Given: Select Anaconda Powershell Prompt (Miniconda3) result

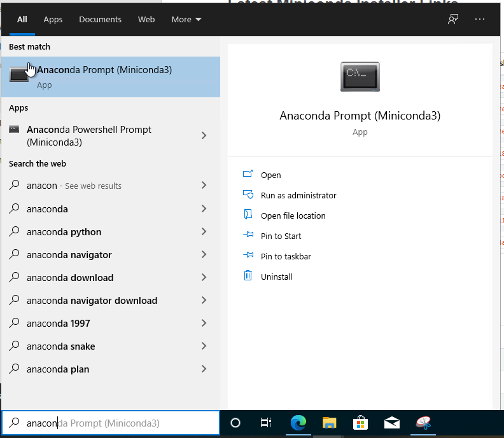Looking at the screenshot, I should 111,135.
